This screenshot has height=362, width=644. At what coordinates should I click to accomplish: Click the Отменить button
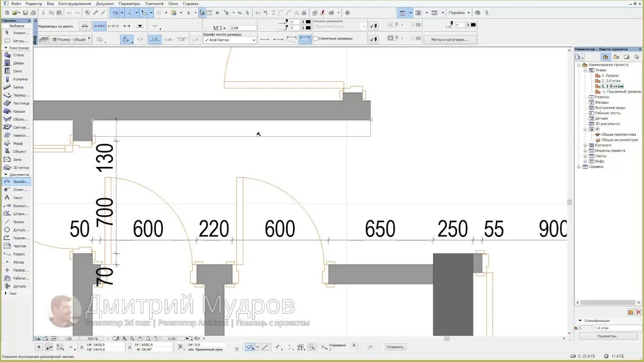coord(395,347)
